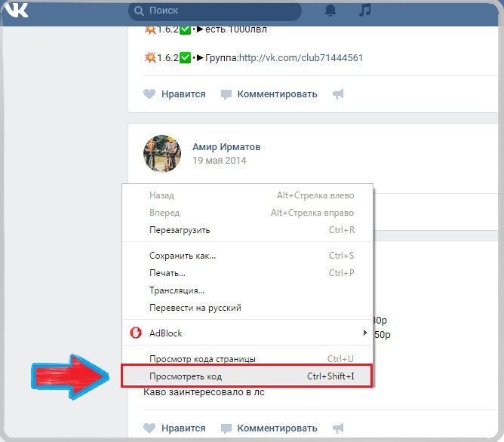Select Сохранить как... in context menu
Image resolution: width=504 pixels, height=442 pixels.
[247, 256]
